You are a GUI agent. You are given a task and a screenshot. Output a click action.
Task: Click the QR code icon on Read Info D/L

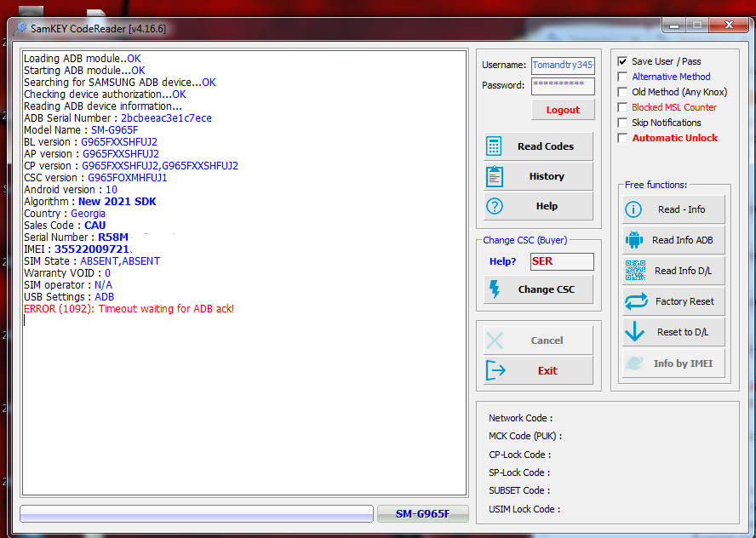635,271
